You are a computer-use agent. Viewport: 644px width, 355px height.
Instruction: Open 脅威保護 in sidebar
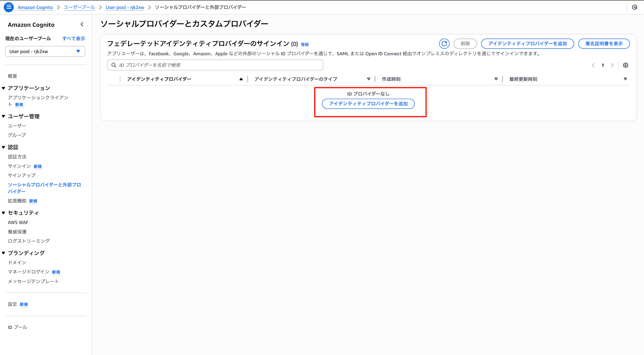coord(17,232)
